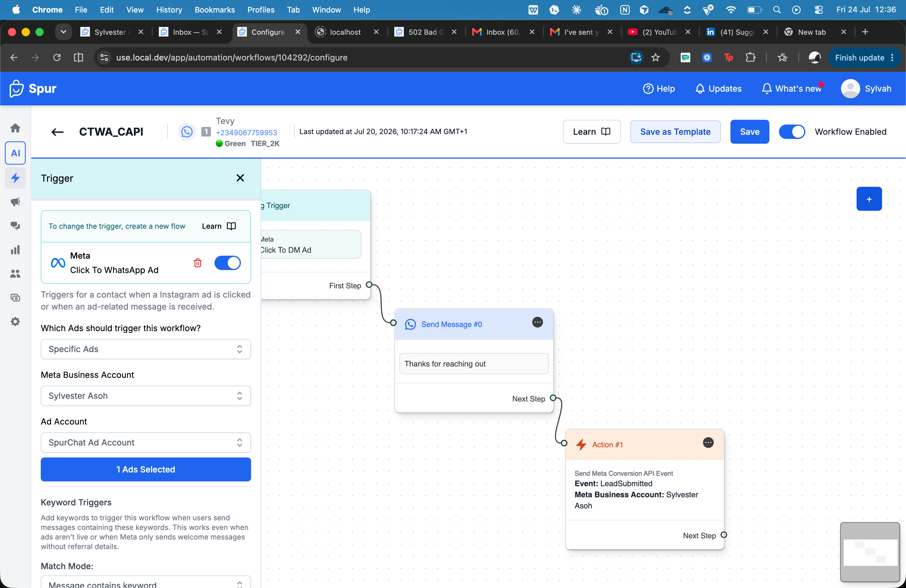906x588 pixels.
Task: Open Campaigns megaphone icon in sidebar
Action: (15, 201)
